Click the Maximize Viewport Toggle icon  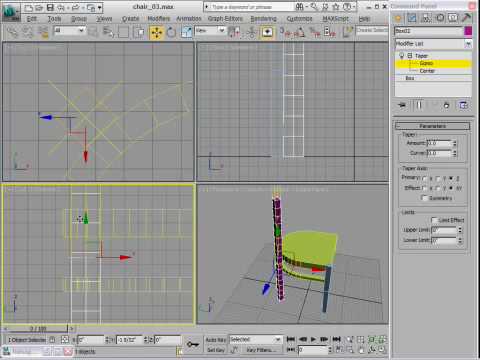point(382,350)
